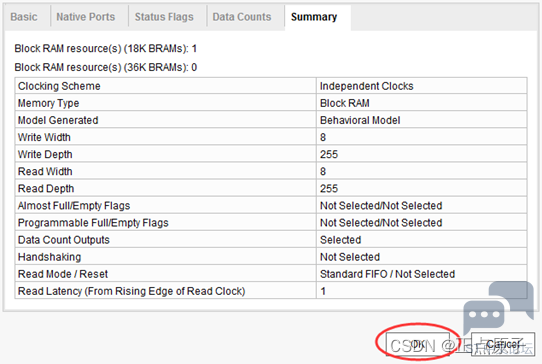
Task: Click the Independent Clocks value cell
Action: click(421, 86)
